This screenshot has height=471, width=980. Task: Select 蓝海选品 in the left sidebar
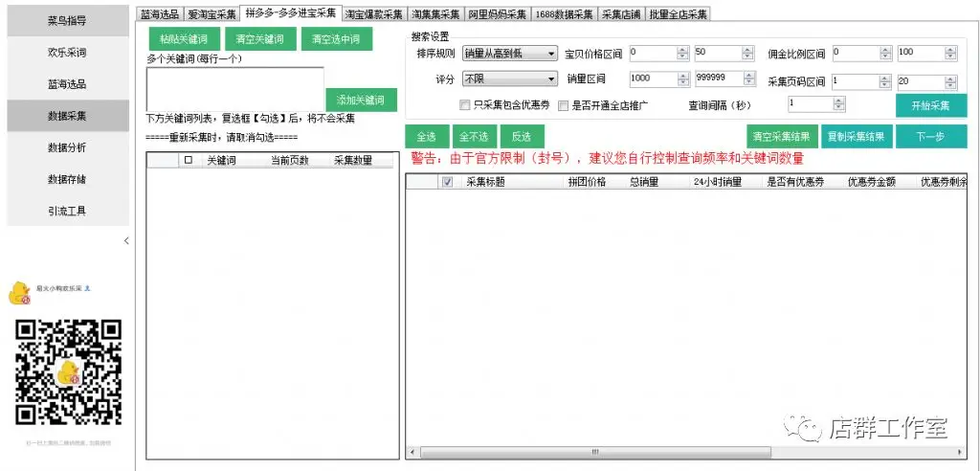68,84
